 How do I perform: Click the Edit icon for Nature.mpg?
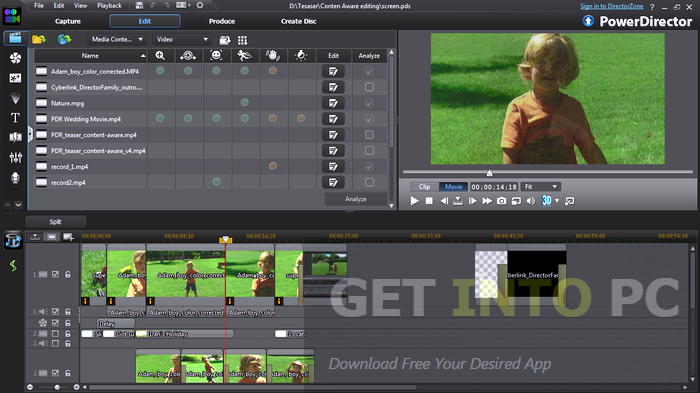pos(333,103)
